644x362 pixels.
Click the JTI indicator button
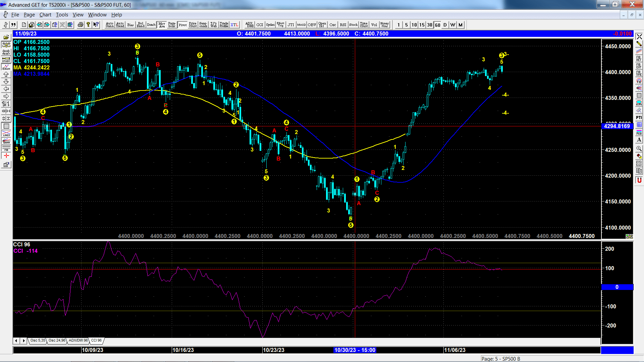click(291, 25)
